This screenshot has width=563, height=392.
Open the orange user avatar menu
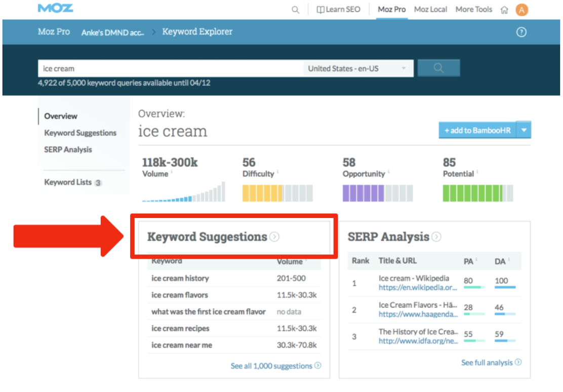pos(521,10)
